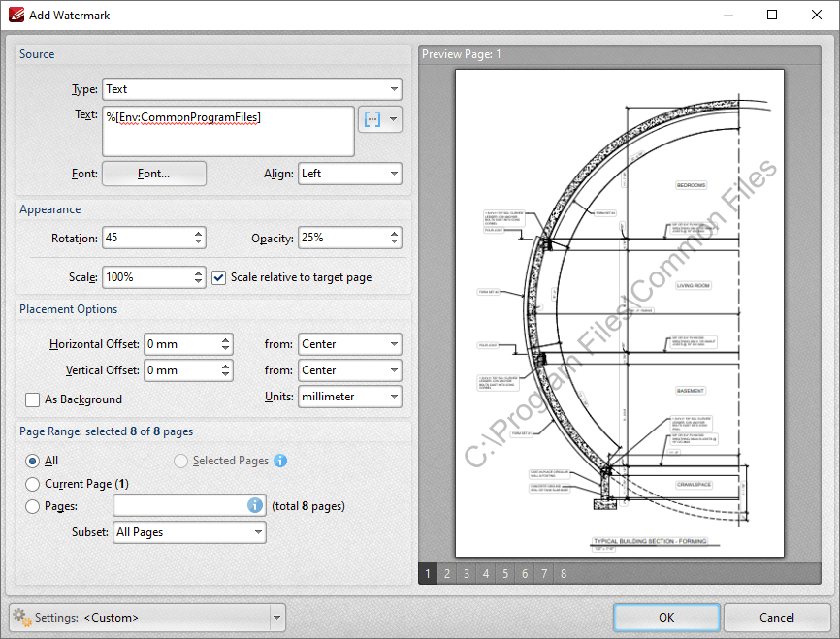Click the Font... button
Screen dimensions: 840x639
(x=154, y=174)
